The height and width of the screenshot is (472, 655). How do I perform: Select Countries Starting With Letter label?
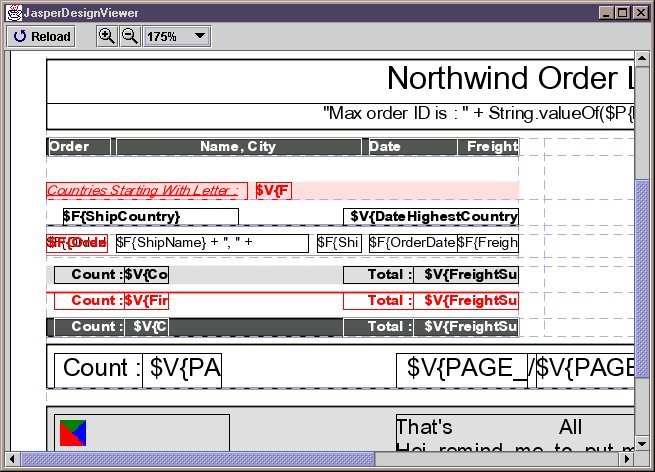click(147, 191)
